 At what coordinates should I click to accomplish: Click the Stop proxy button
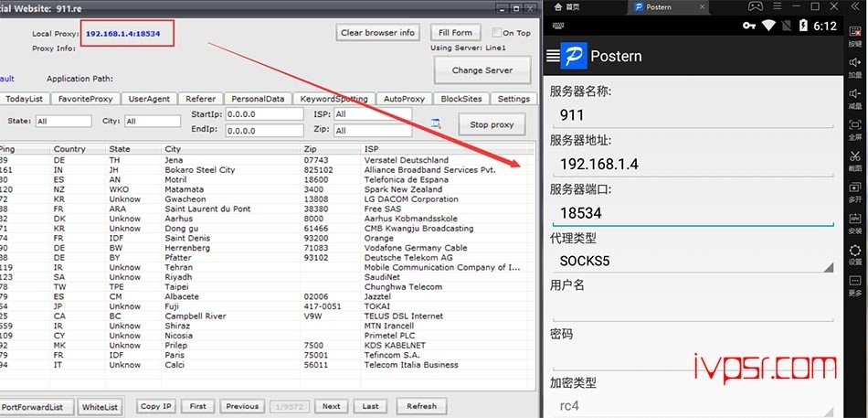(x=492, y=124)
